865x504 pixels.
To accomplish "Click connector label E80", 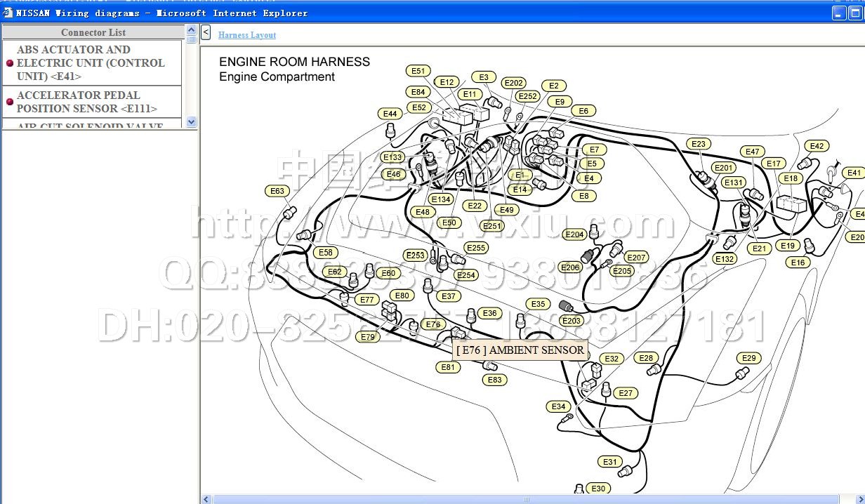I will click(402, 296).
